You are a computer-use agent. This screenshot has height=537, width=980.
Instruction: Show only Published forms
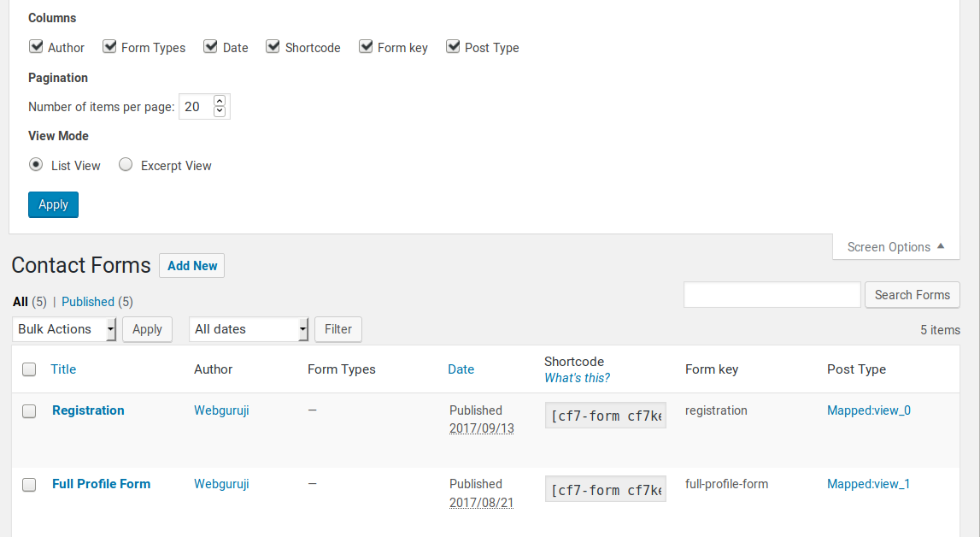[x=88, y=301]
